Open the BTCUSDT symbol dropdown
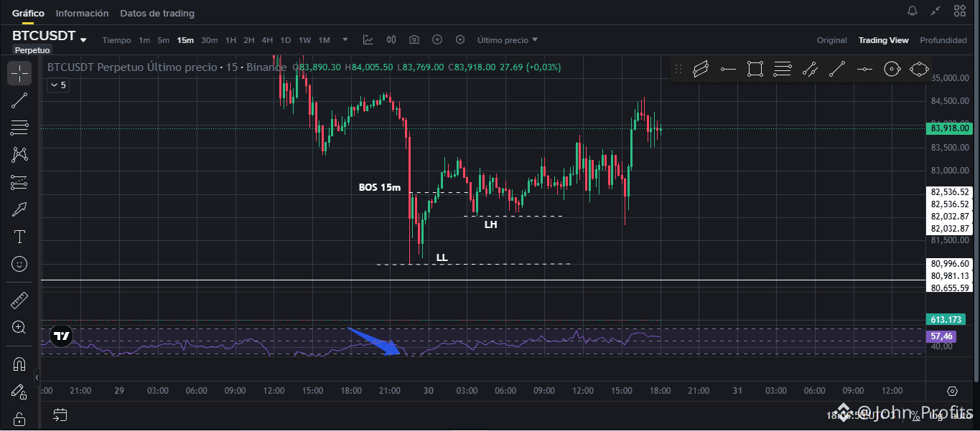 coord(83,40)
